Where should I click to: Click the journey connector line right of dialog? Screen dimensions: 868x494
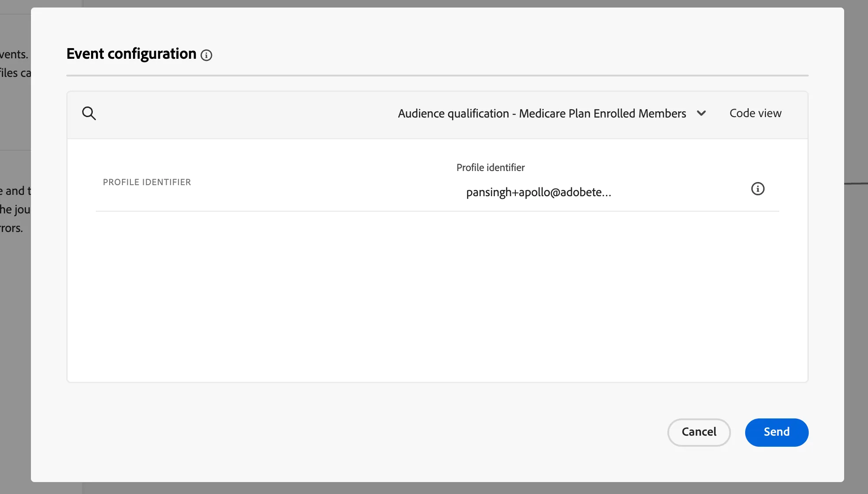[856, 183]
